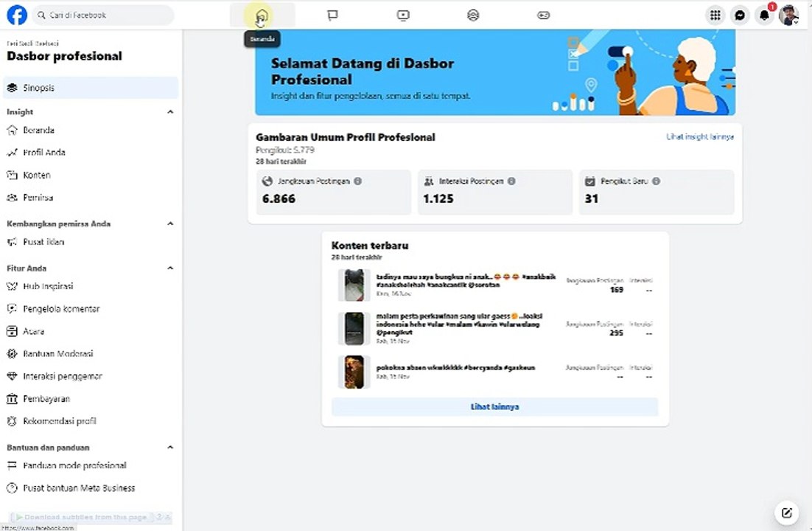
Task: Open the Beranda home tab icon
Action: pyautogui.click(x=262, y=15)
